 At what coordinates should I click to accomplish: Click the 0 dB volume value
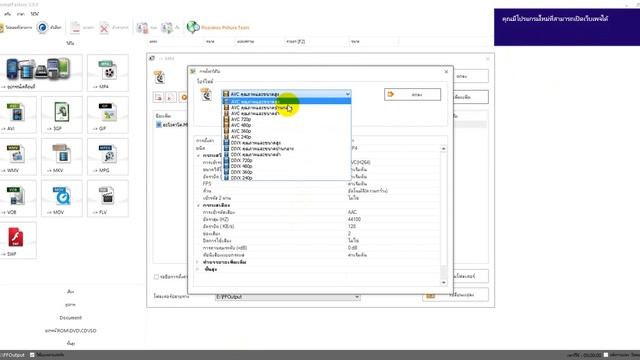[x=353, y=248]
